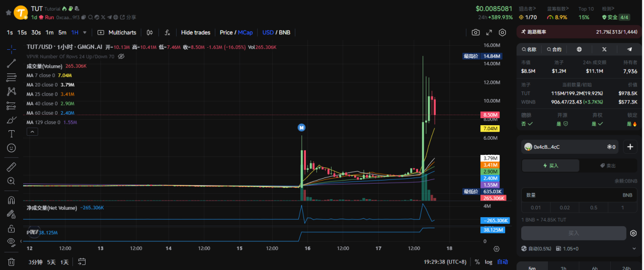Delete all drawings with the trash icon
644x270 pixels.
point(11,261)
